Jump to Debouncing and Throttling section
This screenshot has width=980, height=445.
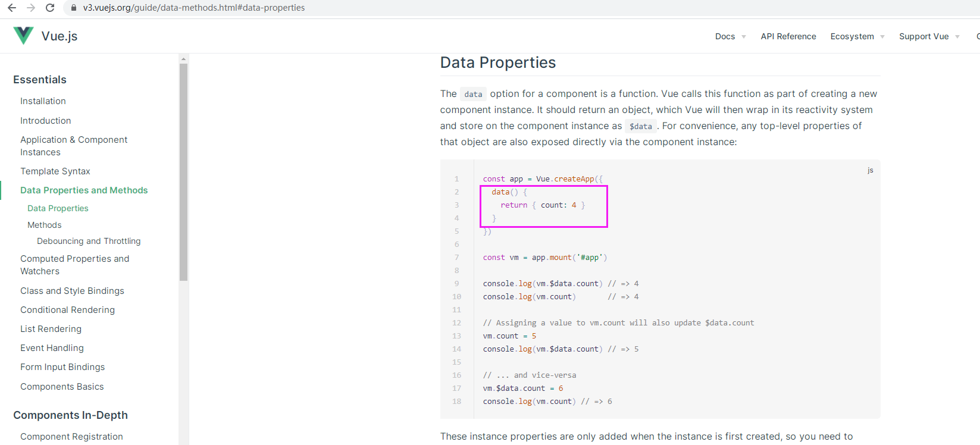point(89,241)
